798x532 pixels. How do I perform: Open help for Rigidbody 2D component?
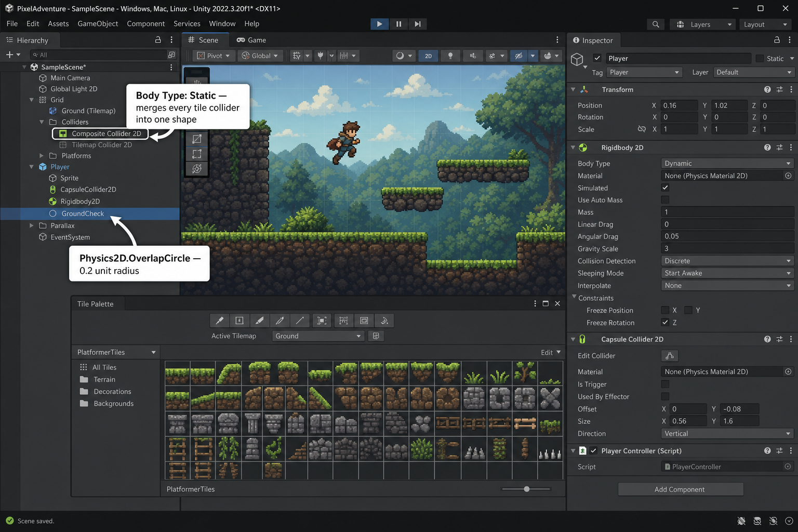[x=767, y=148]
